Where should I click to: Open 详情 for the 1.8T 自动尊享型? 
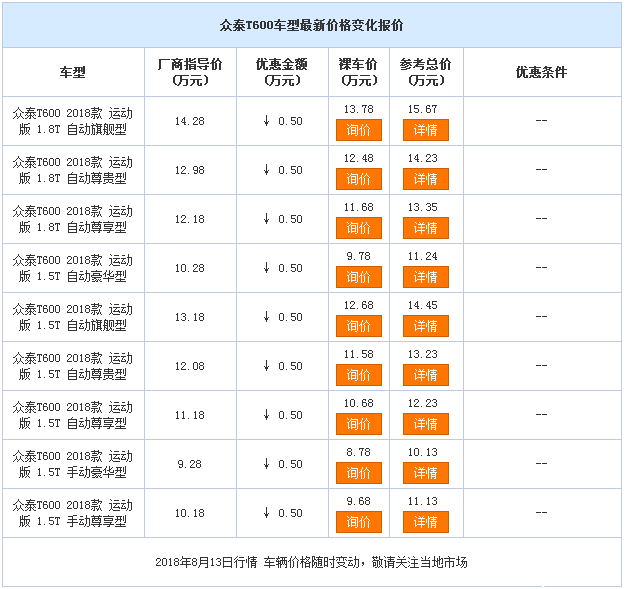point(426,228)
